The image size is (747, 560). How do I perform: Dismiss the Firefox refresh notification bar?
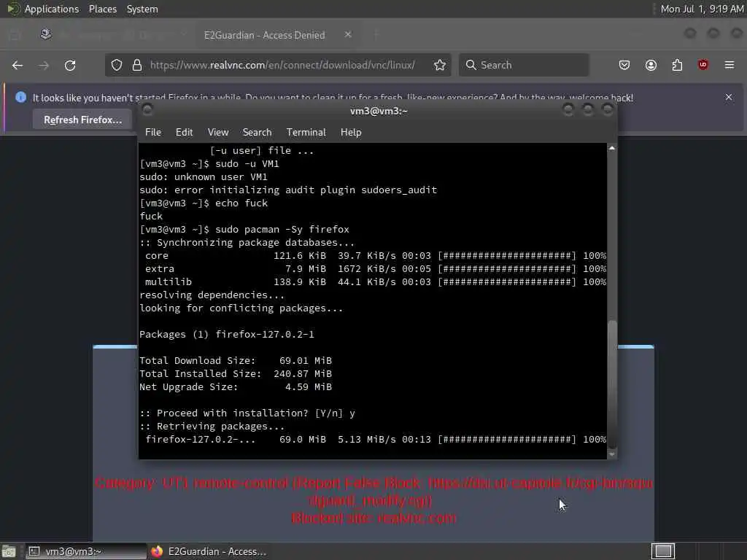729,97
